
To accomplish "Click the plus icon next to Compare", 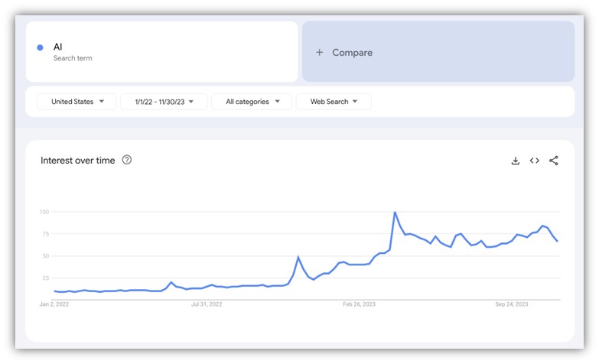I will (x=319, y=52).
